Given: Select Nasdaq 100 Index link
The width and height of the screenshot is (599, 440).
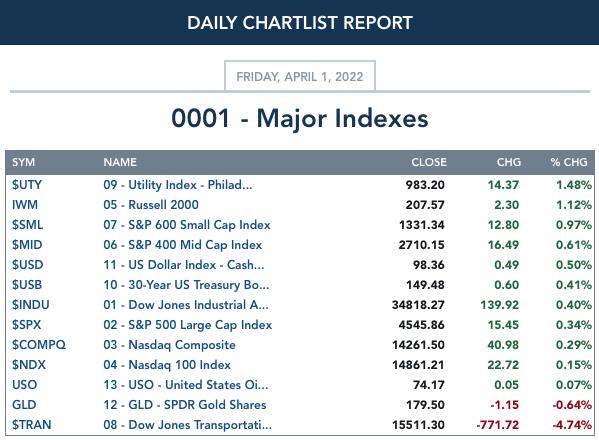Looking at the screenshot, I should point(167,365).
